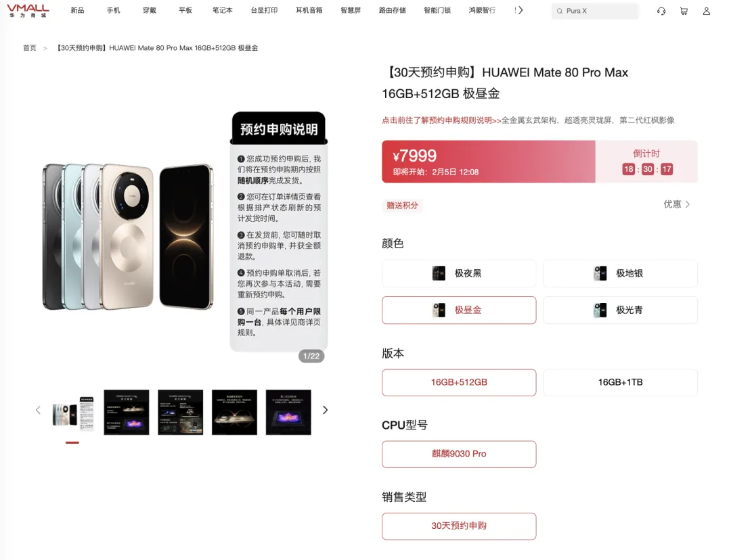The width and height of the screenshot is (731, 560).
Task: Open the user account icon
Action: tap(706, 11)
